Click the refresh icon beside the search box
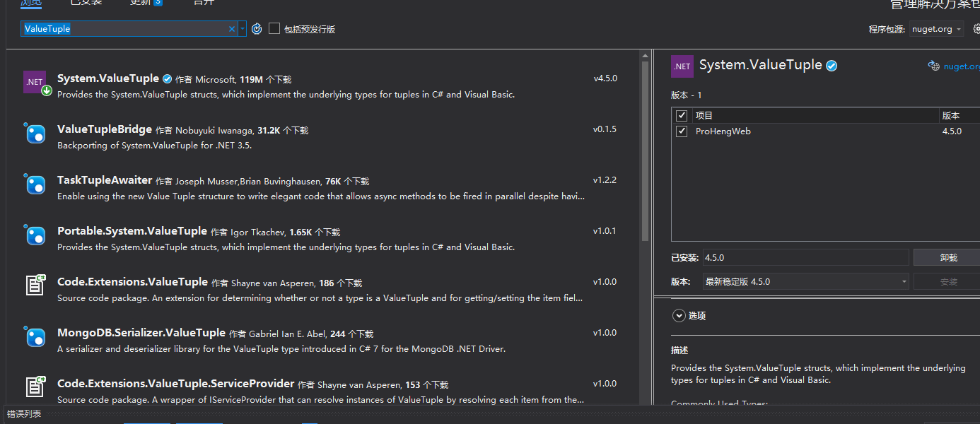Image resolution: width=980 pixels, height=424 pixels. coord(257,29)
